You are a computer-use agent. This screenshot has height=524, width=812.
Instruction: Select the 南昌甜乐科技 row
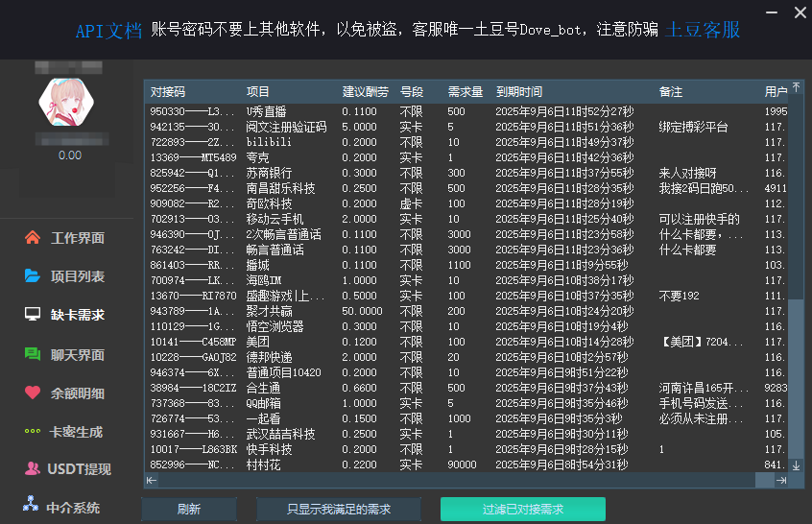point(466,188)
